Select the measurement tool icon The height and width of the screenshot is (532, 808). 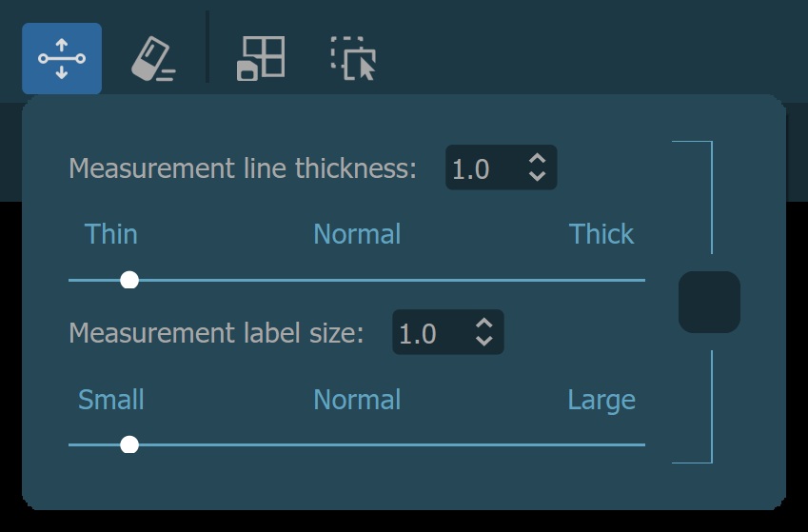click(62, 59)
